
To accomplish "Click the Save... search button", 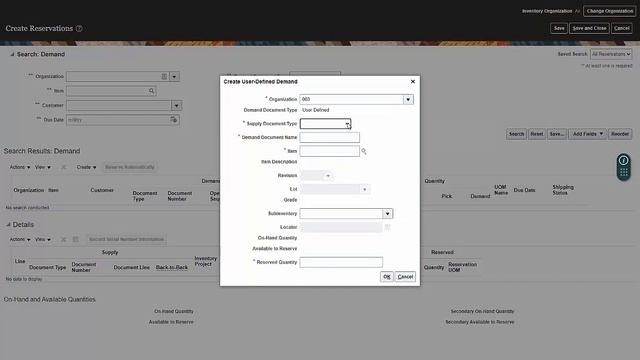I will [x=557, y=134].
